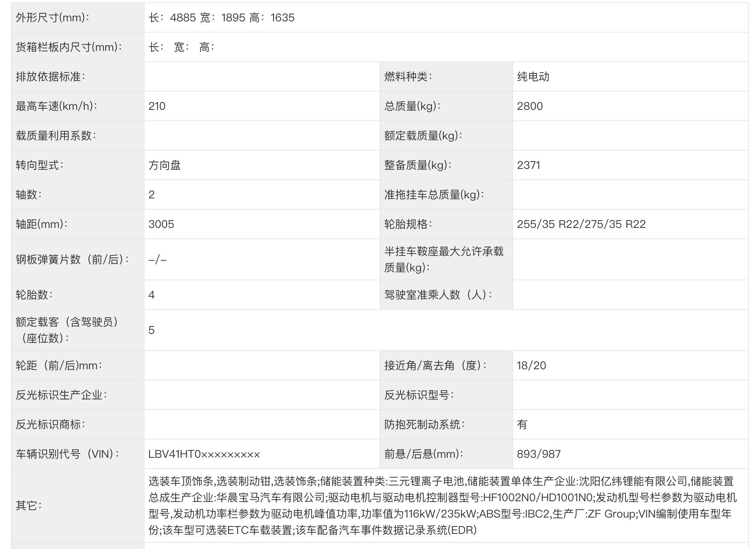Click the approach/departure angle value 18/20
756x549 pixels.
[531, 366]
